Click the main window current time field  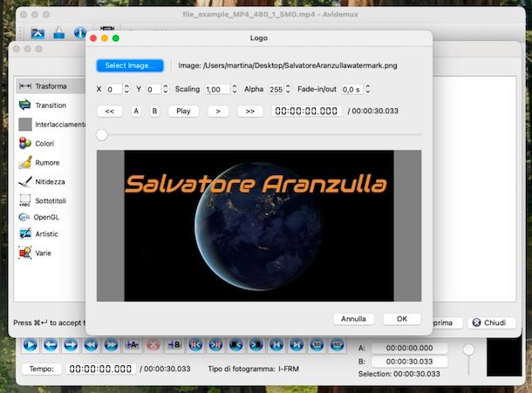pyautogui.click(x=101, y=369)
